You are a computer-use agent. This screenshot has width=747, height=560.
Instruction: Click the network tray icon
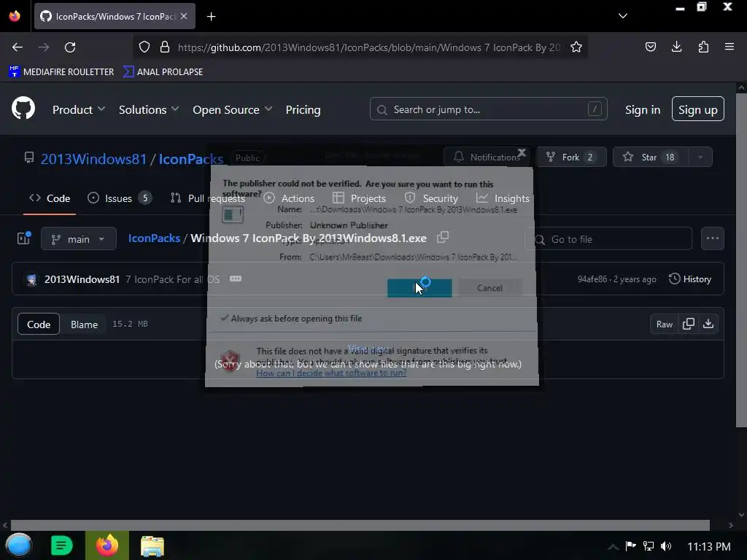pos(648,546)
